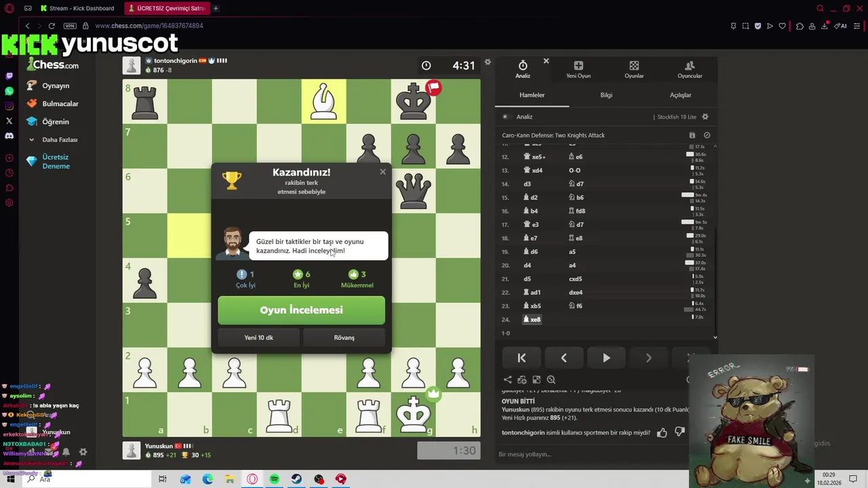Click the browser address bar URL

point(149,26)
